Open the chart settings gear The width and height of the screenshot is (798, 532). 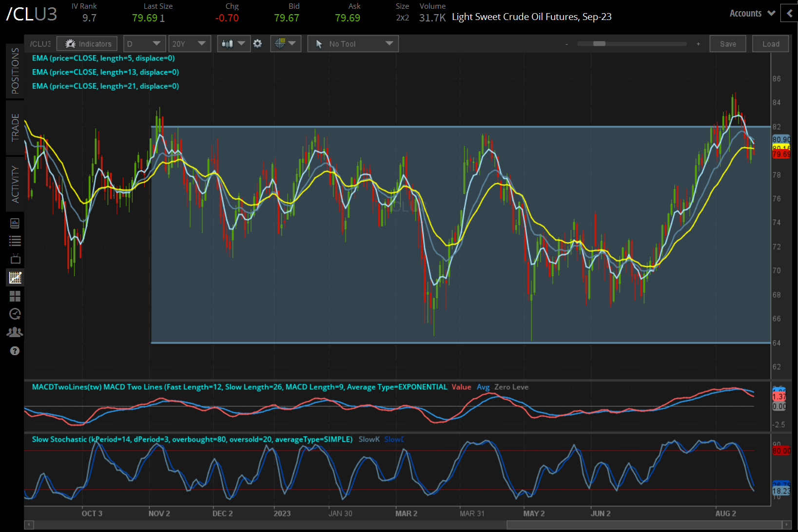257,43
